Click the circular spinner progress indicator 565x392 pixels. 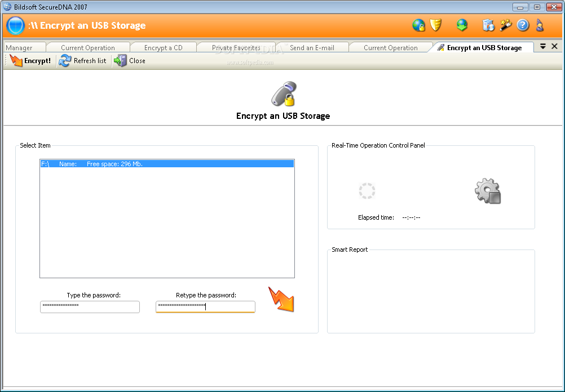[367, 191]
